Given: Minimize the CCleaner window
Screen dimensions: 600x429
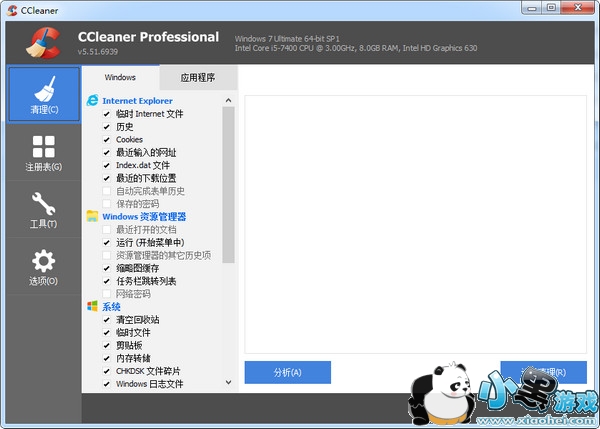Looking at the screenshot, I should (x=532, y=8).
